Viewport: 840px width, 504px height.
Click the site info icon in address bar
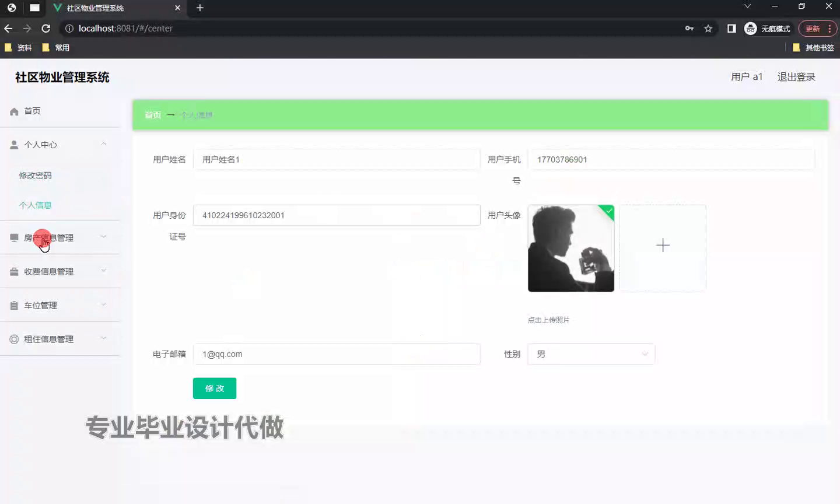(69, 28)
